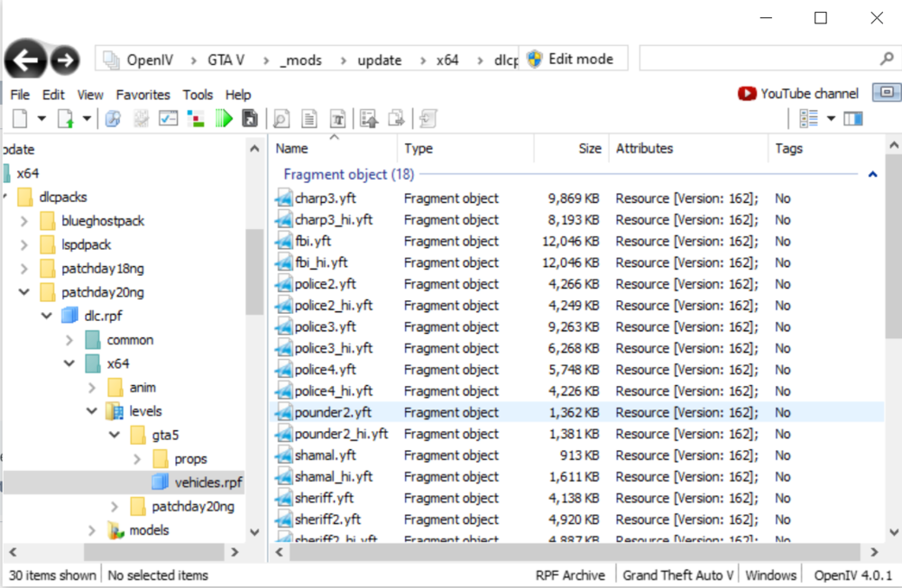Open the Tools menu

[198, 95]
